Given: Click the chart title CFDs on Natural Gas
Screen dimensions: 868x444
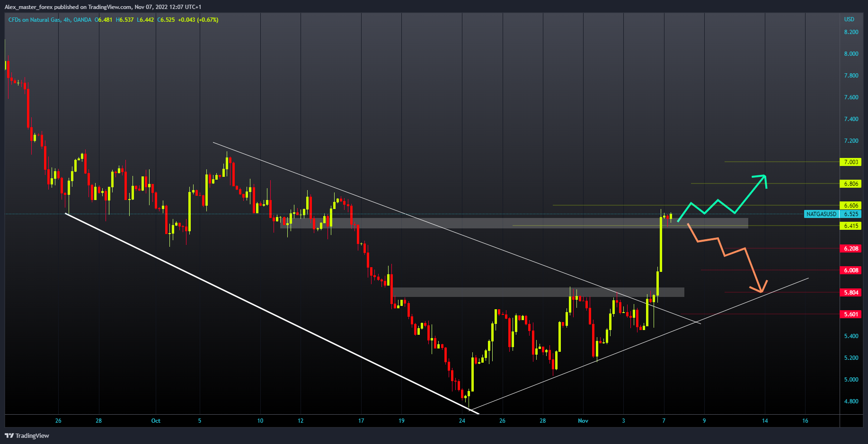Looking at the screenshot, I should [35, 20].
